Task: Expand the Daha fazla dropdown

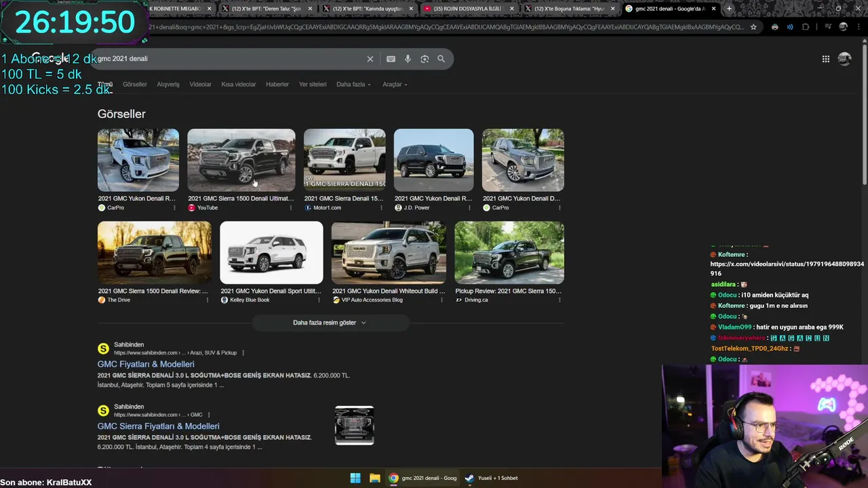Action: 354,85
